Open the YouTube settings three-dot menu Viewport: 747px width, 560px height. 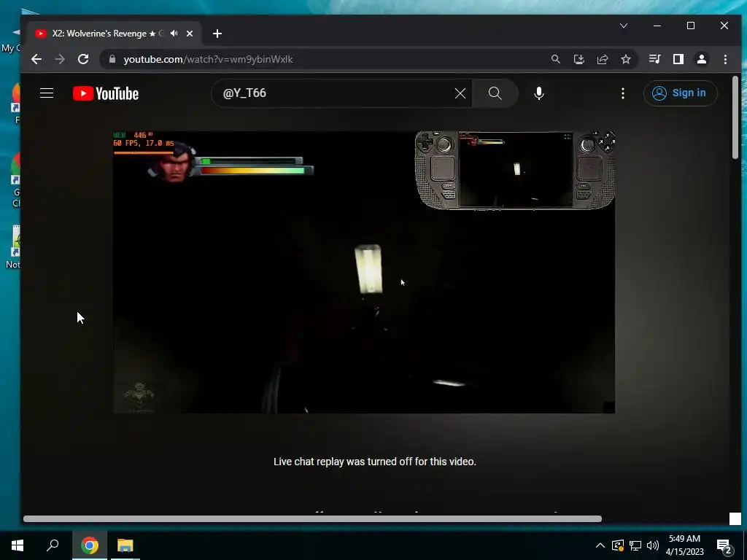[623, 93]
